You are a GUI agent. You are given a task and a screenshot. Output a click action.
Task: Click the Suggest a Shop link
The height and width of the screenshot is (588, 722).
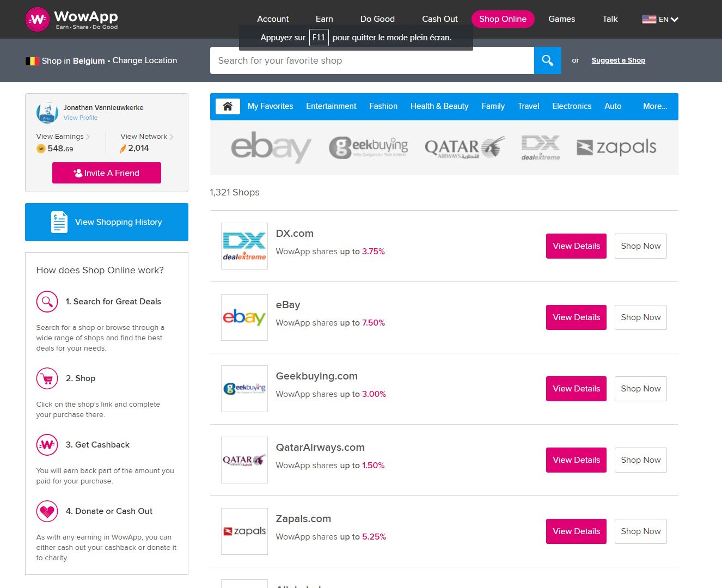coord(618,60)
